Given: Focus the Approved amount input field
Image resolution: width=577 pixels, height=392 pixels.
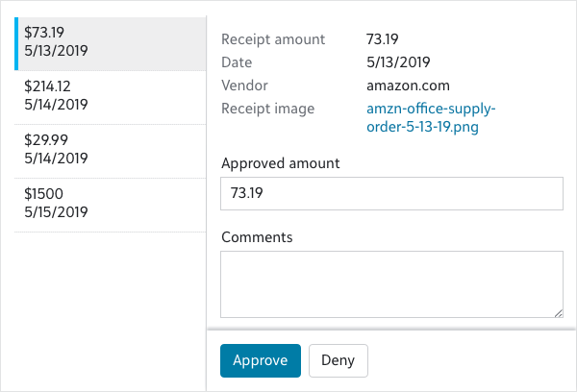Looking at the screenshot, I should (x=391, y=193).
